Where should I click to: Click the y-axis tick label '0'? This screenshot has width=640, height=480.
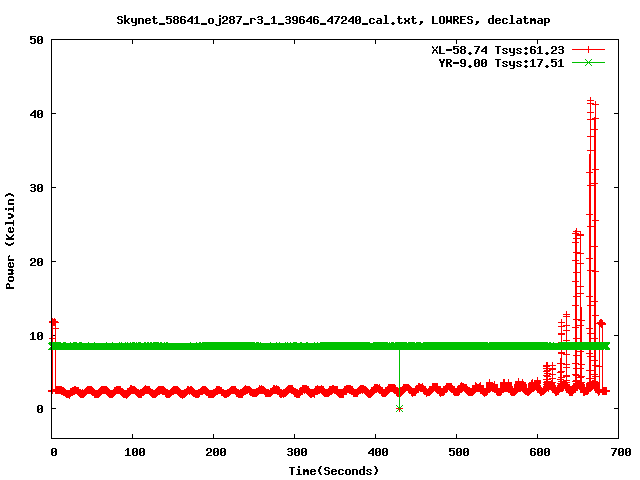(40, 409)
